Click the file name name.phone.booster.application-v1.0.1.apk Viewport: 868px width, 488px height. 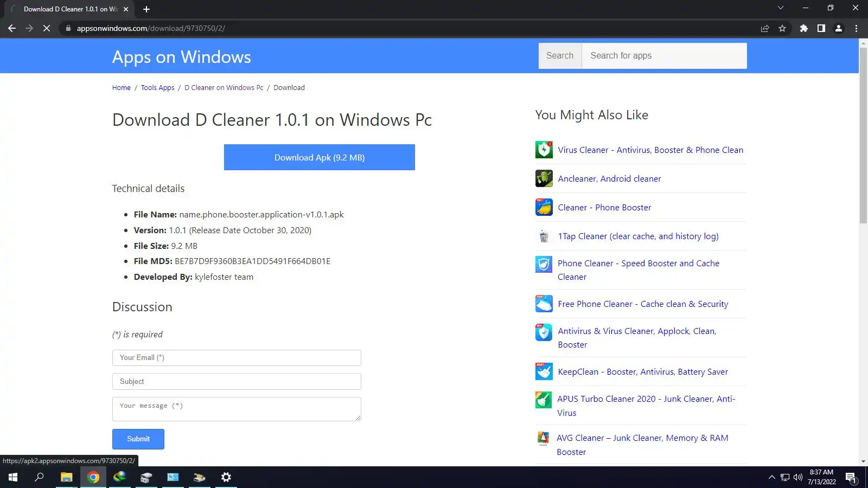tap(261, 215)
